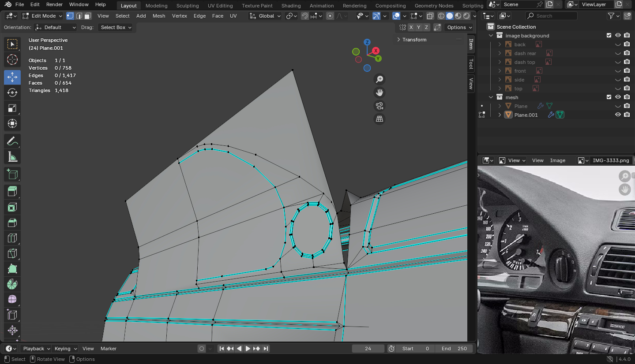Switch to the UV Editing workspace tab
Screen dimensions: 635x364
click(220, 6)
